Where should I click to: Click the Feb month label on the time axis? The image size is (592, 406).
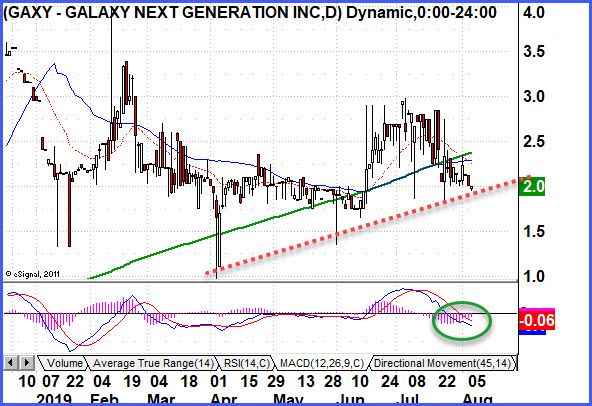(105, 399)
